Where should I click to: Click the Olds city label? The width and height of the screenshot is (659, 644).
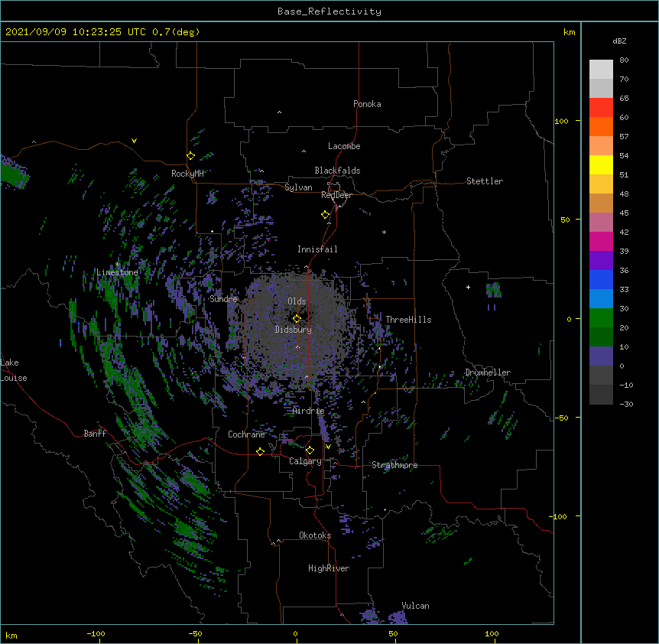[297, 301]
